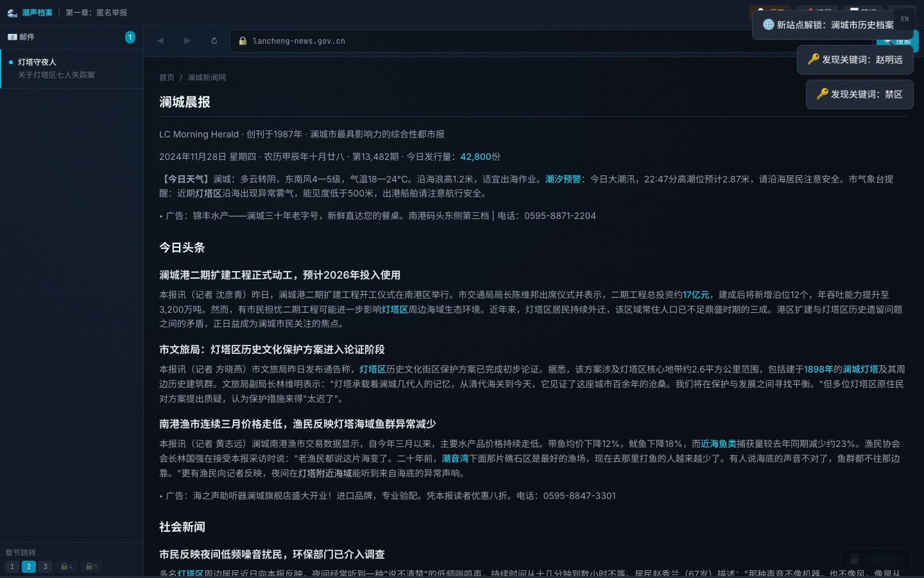Click the 潮声档案 wave logo icon
Viewport: 924px width, 578px height.
[12, 13]
